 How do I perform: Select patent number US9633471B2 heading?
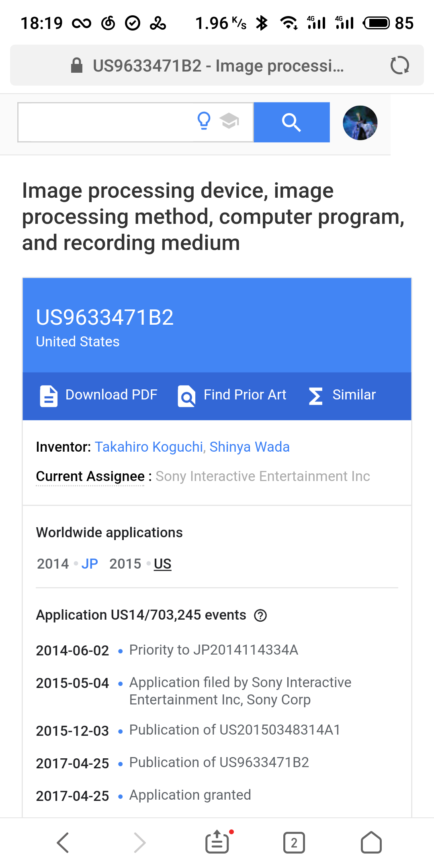[104, 317]
